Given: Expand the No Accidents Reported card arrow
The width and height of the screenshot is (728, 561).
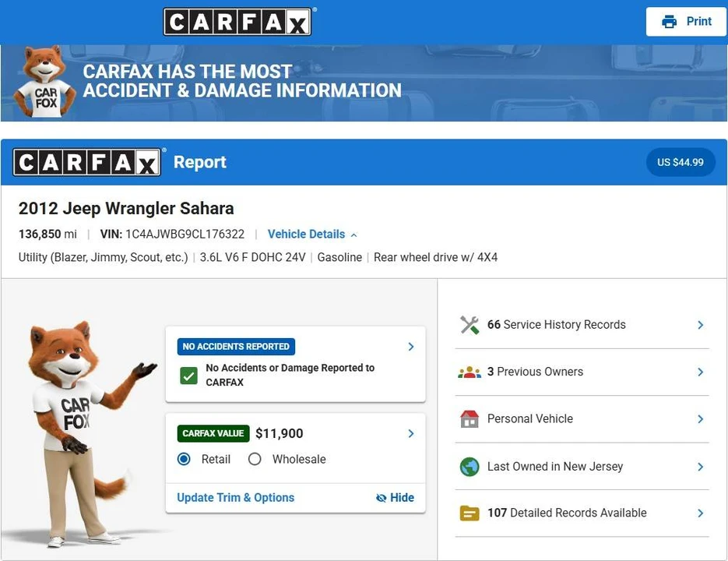Looking at the screenshot, I should click(x=411, y=346).
